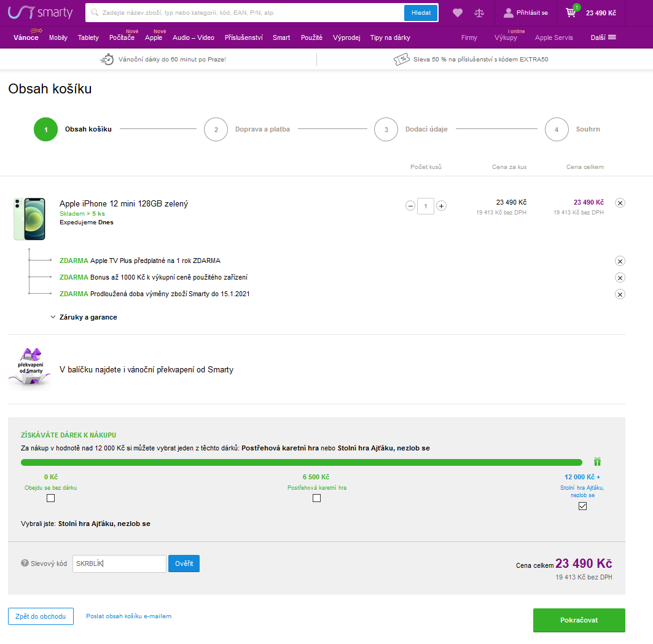Click 'Zpět do obchodu' button
This screenshot has width=653, height=644.
click(41, 616)
